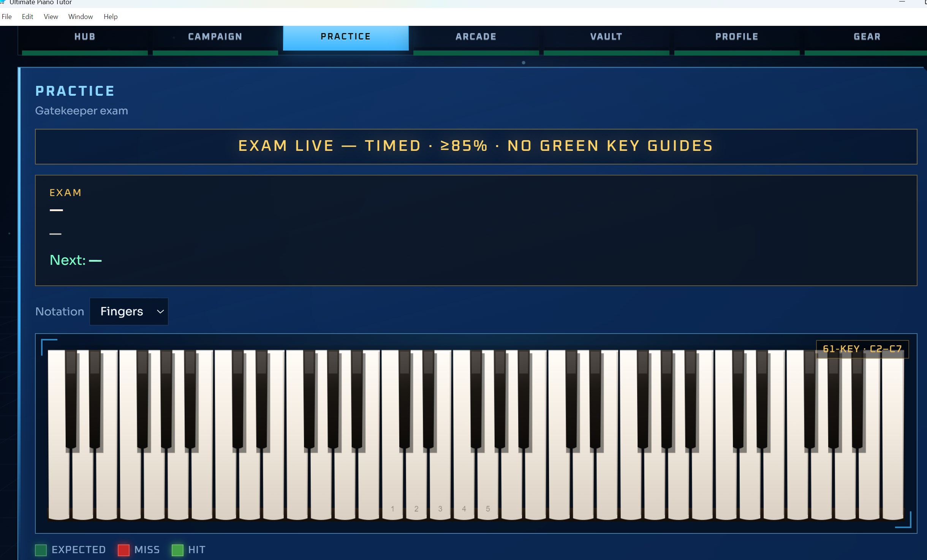Screen dimensions: 927x560
Task: Click the 'Next: —' indicator text
Action: [76, 260]
